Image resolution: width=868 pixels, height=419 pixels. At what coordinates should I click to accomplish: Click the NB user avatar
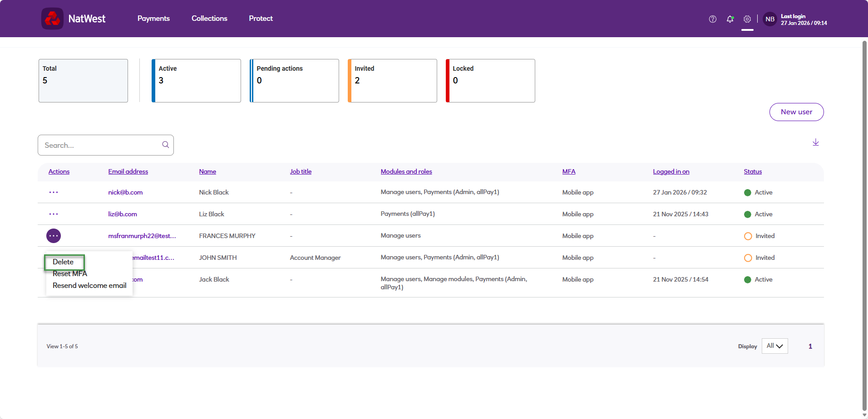coord(770,19)
